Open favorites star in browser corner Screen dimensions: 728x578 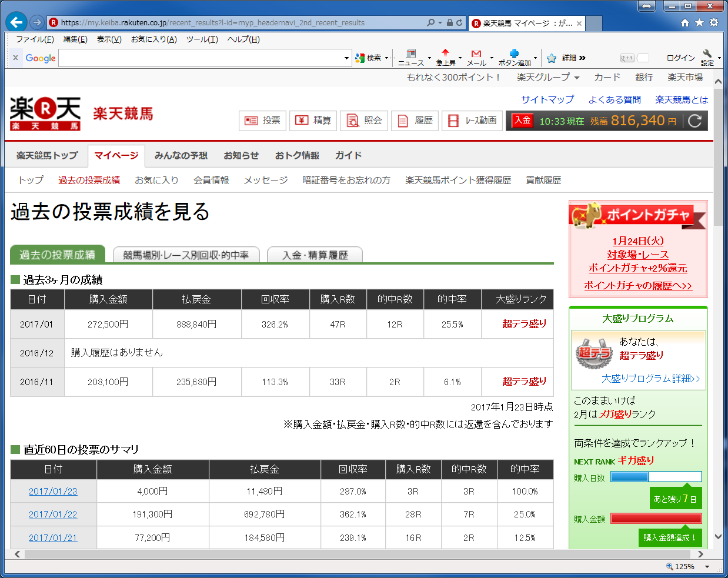coord(699,22)
